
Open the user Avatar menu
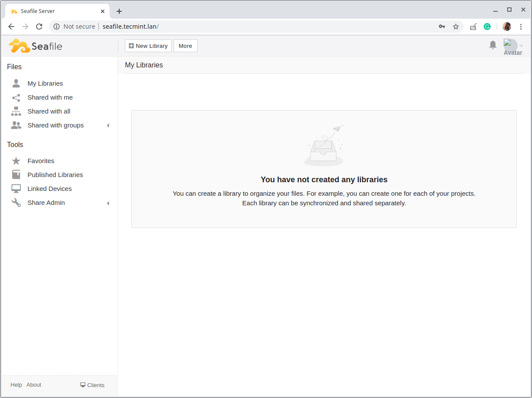(x=511, y=46)
